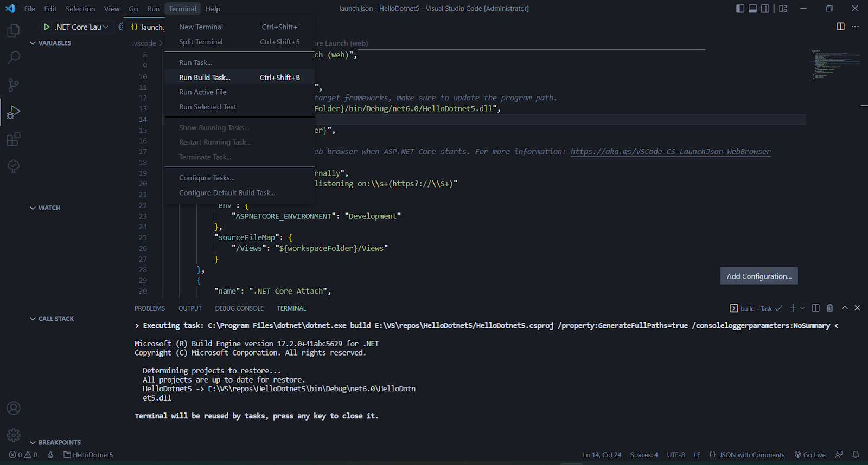Screen dimensions: 868x465
Task: Open launch.json via the debug gear icon
Action: 120,27
